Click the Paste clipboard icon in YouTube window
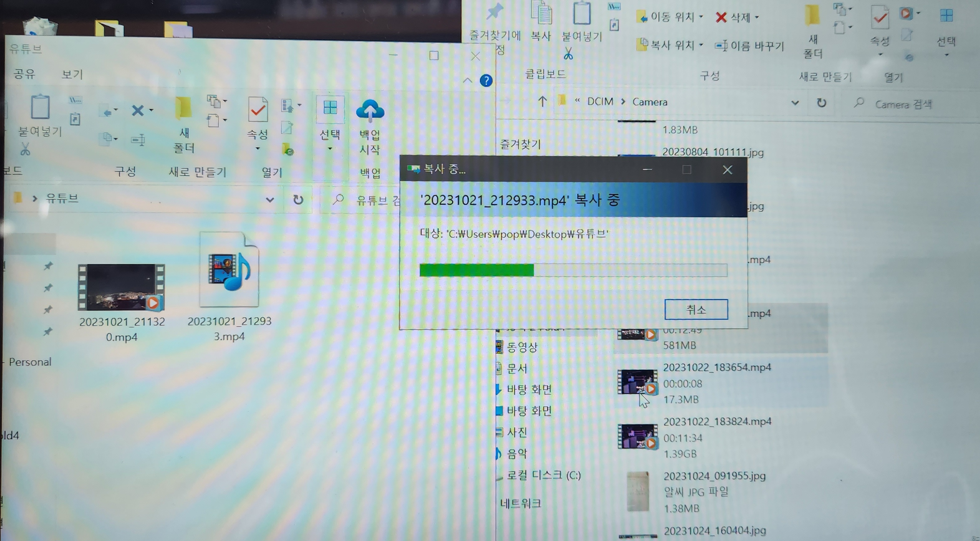The width and height of the screenshot is (980, 541). (x=40, y=107)
